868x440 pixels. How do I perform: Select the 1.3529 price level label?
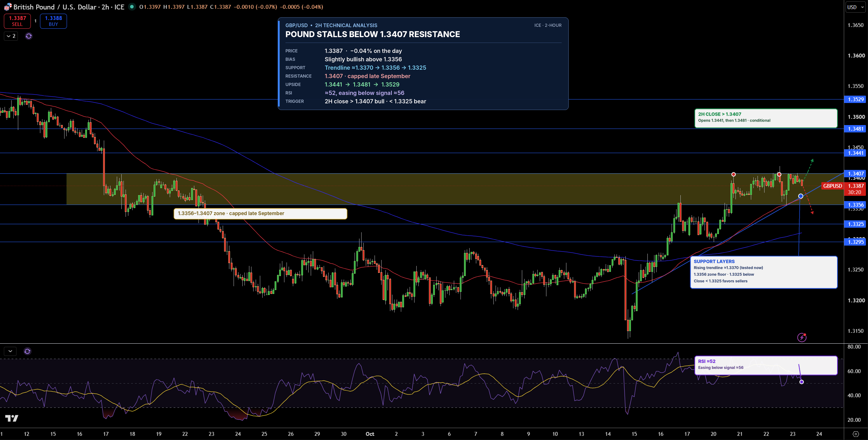point(856,99)
